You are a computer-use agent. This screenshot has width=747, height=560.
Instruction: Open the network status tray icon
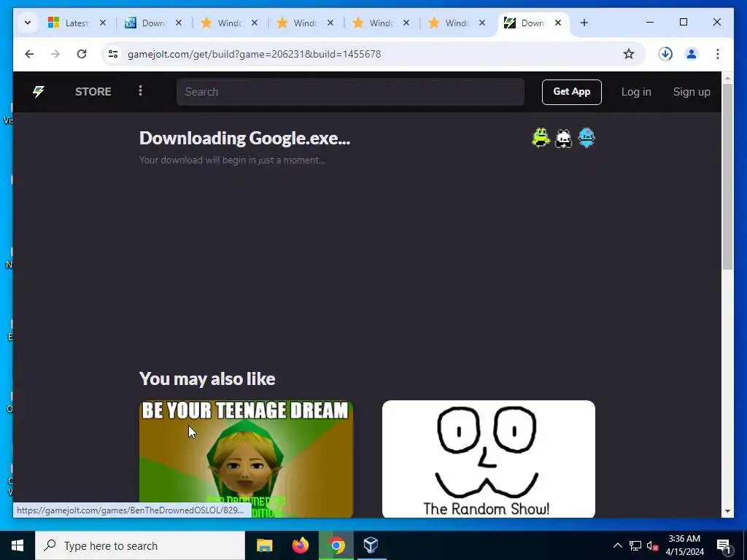pos(635,545)
